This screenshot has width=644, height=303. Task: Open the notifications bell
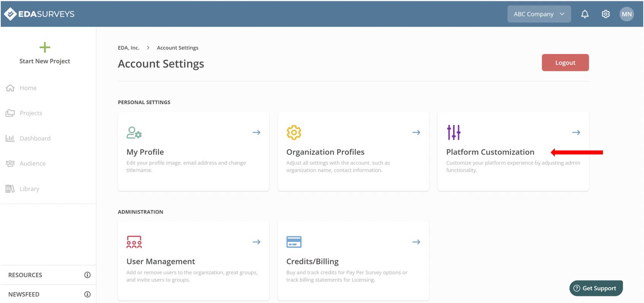[585, 14]
